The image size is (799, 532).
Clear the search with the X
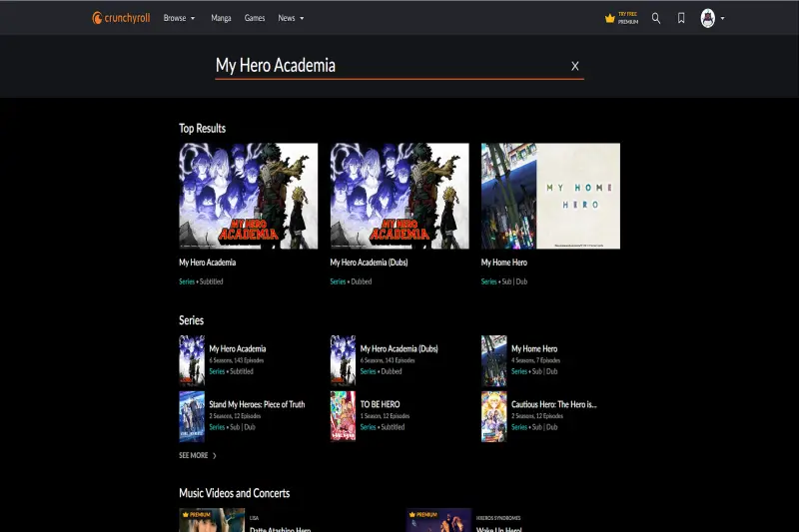tap(575, 66)
